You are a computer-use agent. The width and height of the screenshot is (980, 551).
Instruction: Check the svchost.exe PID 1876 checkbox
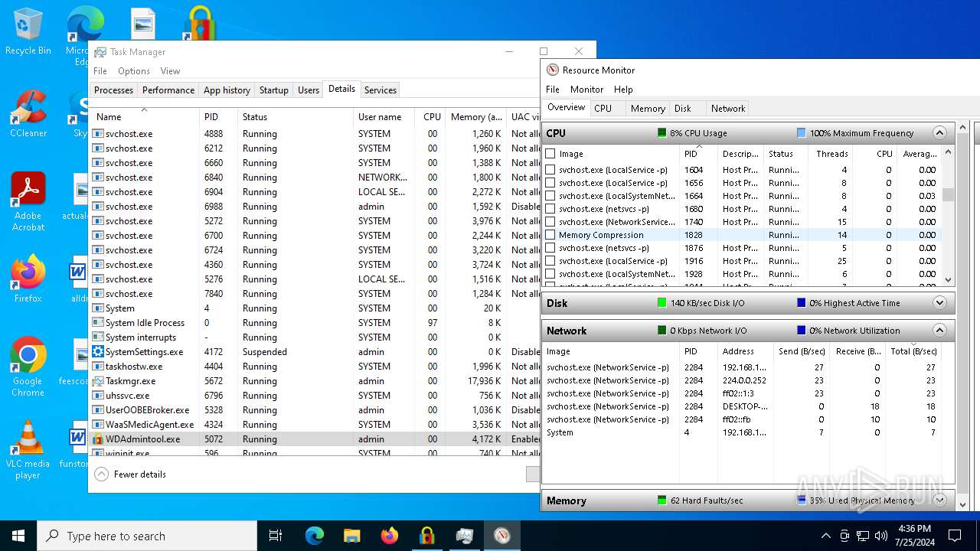(550, 248)
